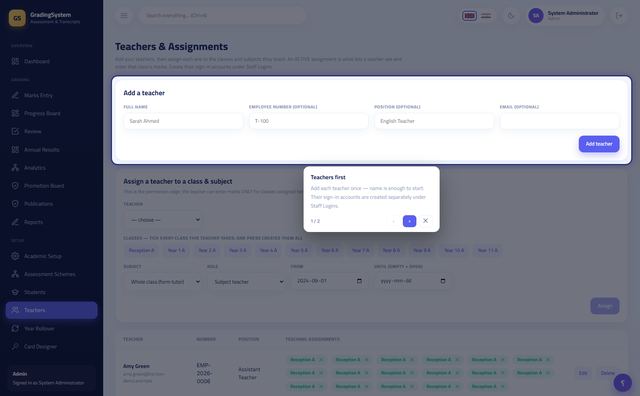Toggle the Year 10 A class chip
This screenshot has height=396, width=640.
pos(454,250)
